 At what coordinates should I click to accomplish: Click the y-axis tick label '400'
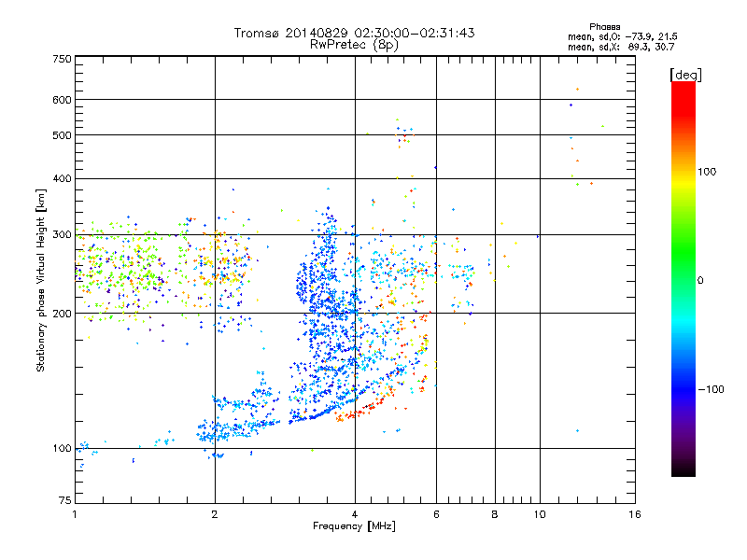[x=62, y=178]
